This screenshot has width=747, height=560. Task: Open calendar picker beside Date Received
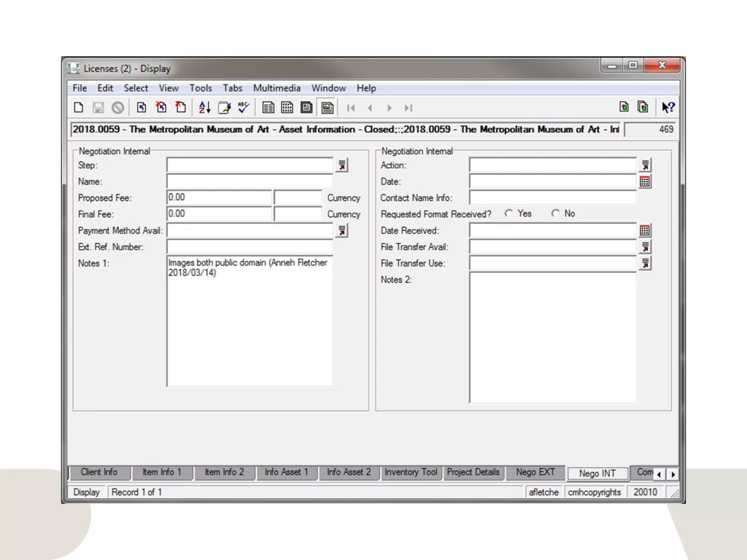[645, 230]
